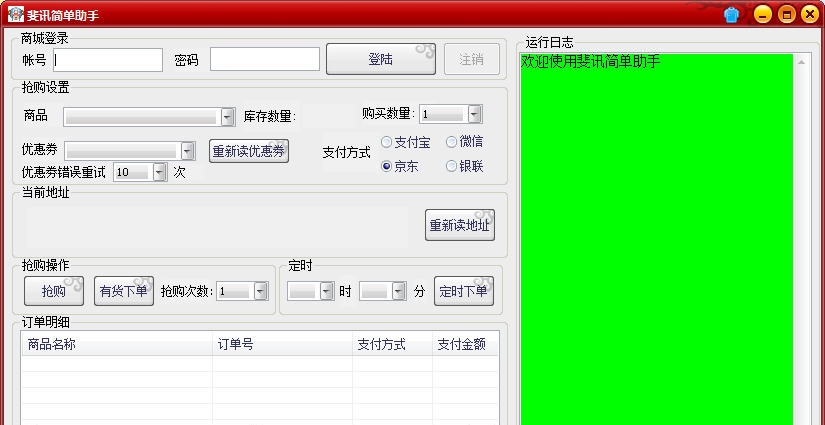Click the 有货下单 button
The image size is (825, 425).
(124, 291)
